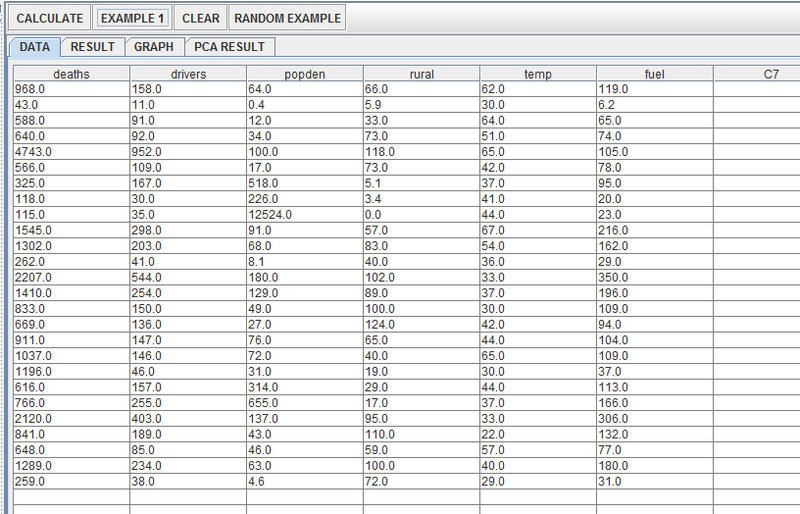Load EXAMPLE 1 data

(132, 18)
